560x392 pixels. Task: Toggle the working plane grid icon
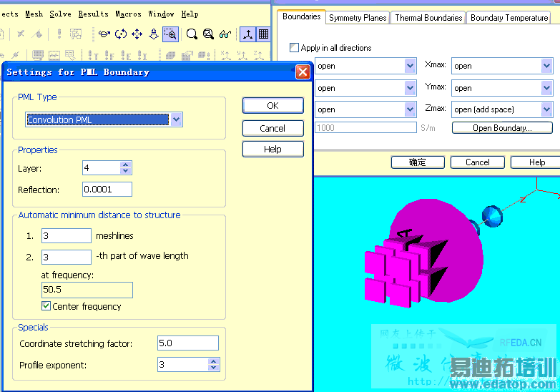point(264,34)
